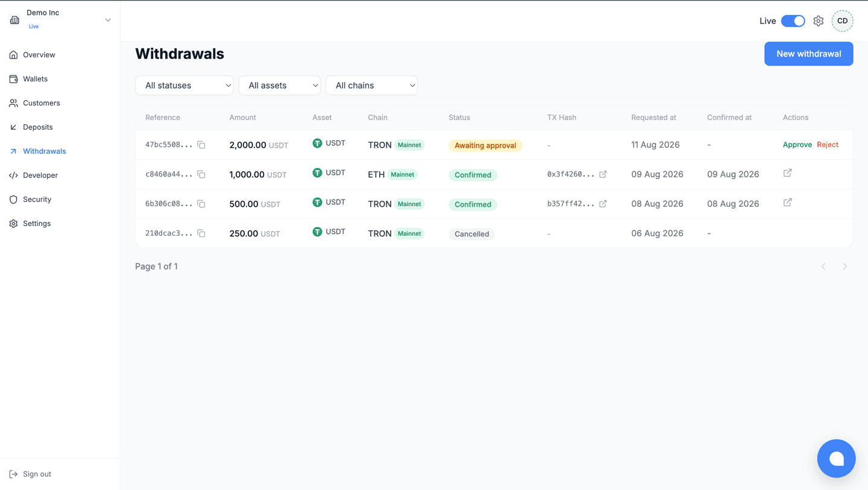Click the Withdrawals page heading
This screenshot has width=868, height=490.
click(x=180, y=54)
